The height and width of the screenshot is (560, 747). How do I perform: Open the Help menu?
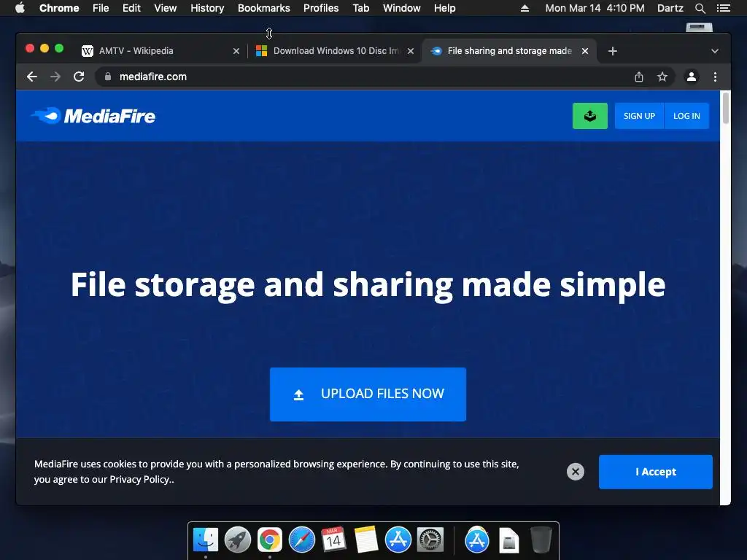pos(444,8)
